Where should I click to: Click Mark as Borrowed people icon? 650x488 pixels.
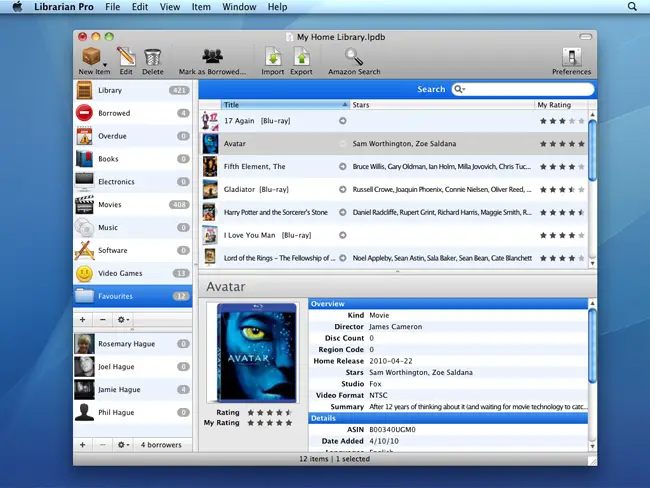(x=212, y=56)
